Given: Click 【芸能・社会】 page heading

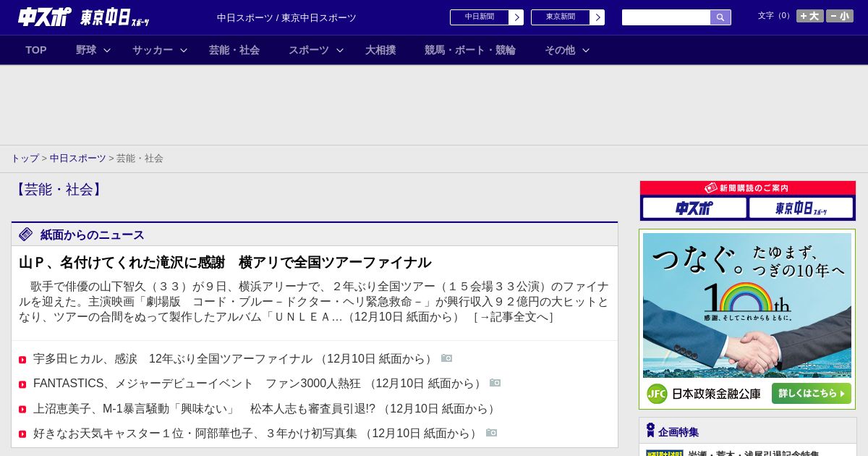Looking at the screenshot, I should (59, 190).
